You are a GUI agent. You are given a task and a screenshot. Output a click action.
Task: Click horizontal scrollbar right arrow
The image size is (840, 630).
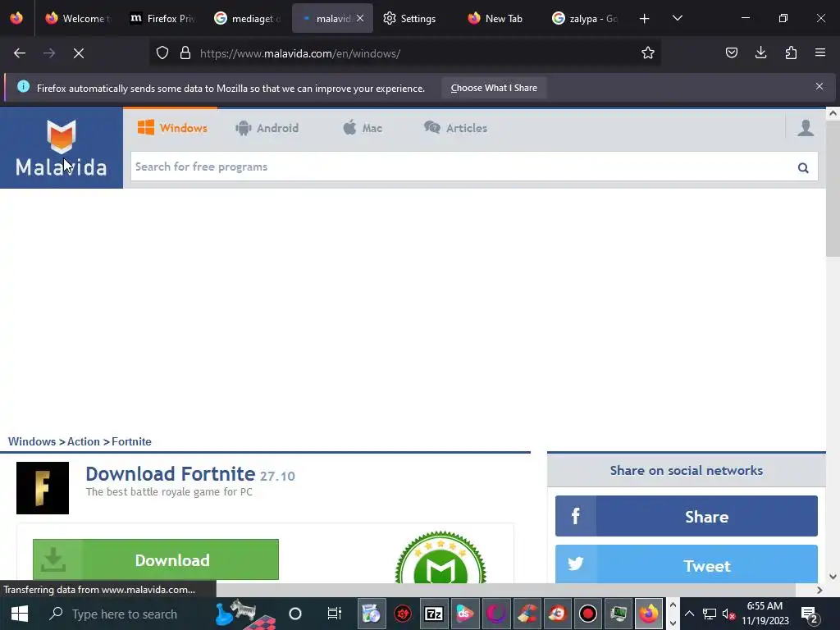click(819, 590)
